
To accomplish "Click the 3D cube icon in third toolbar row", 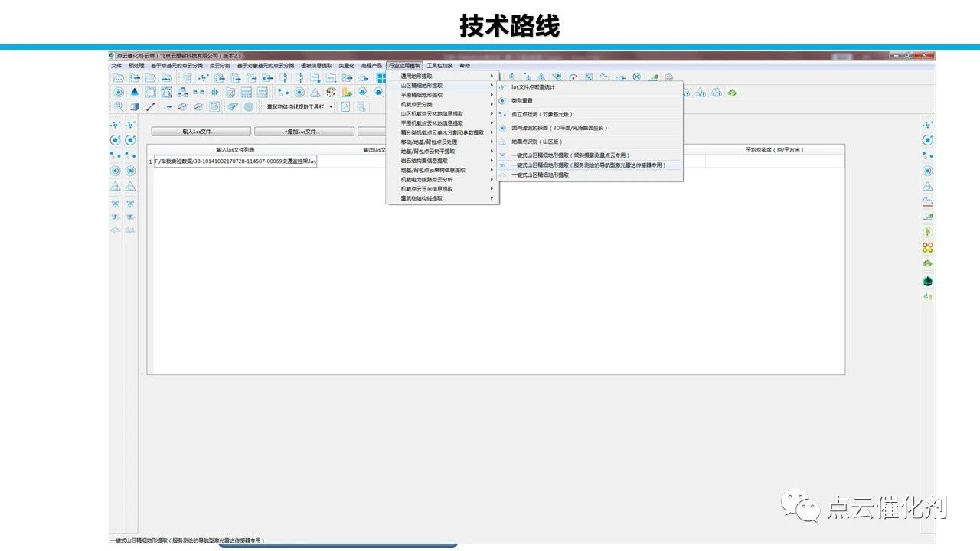I will (135, 107).
